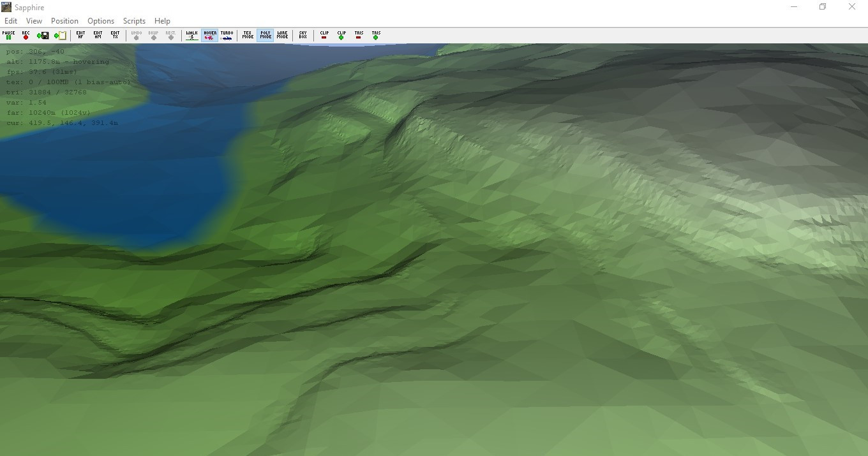The image size is (868, 456).
Task: Switch to WALK movement mode
Action: click(x=191, y=36)
